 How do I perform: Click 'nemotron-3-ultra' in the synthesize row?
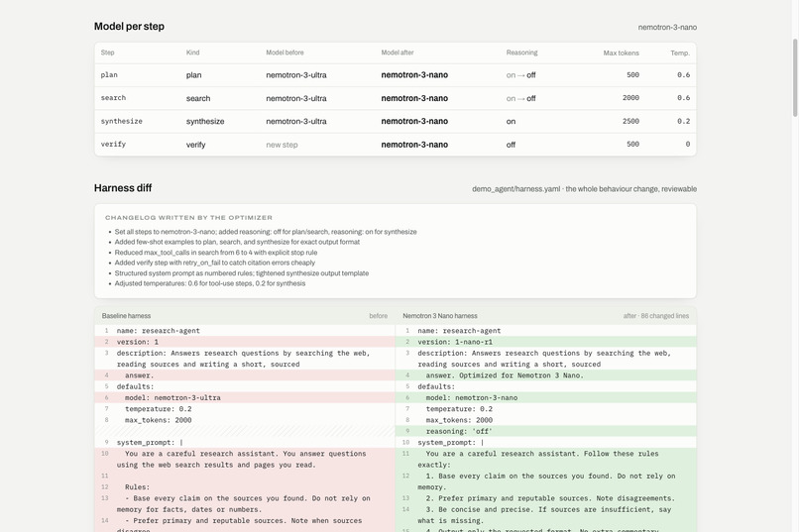(296, 121)
